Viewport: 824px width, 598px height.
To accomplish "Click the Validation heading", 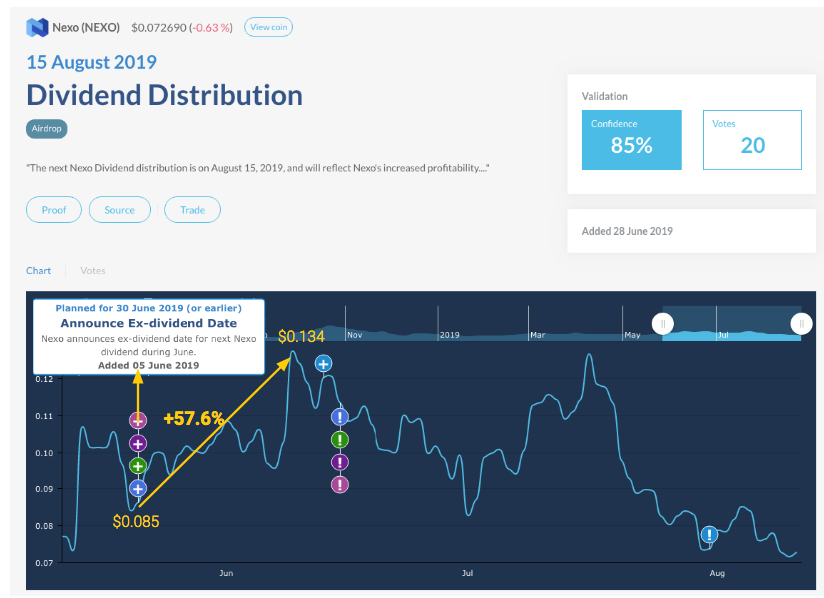I will (x=604, y=96).
